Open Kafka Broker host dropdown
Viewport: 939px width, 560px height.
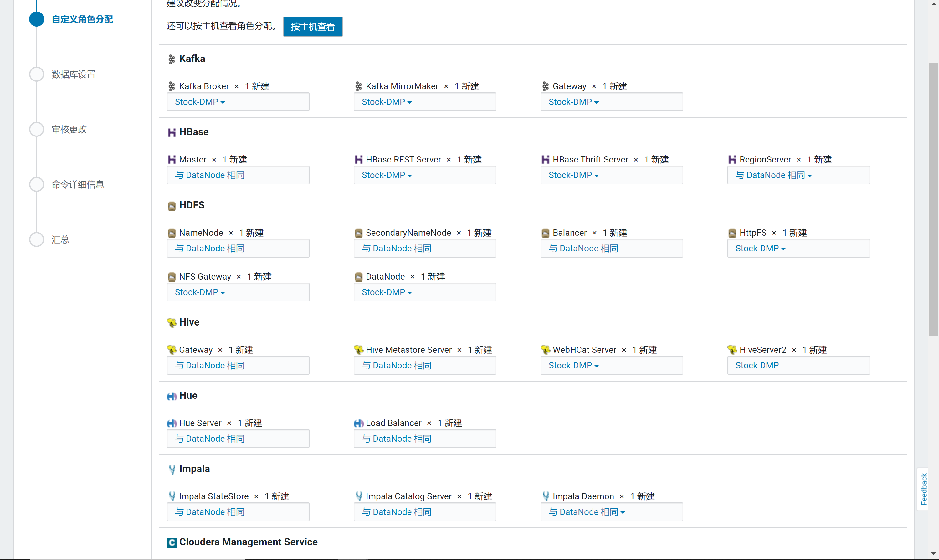coord(238,102)
